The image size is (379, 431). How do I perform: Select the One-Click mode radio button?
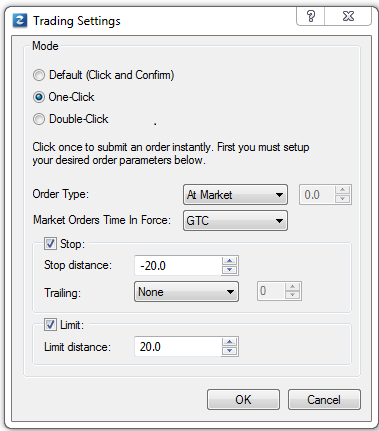coord(39,97)
